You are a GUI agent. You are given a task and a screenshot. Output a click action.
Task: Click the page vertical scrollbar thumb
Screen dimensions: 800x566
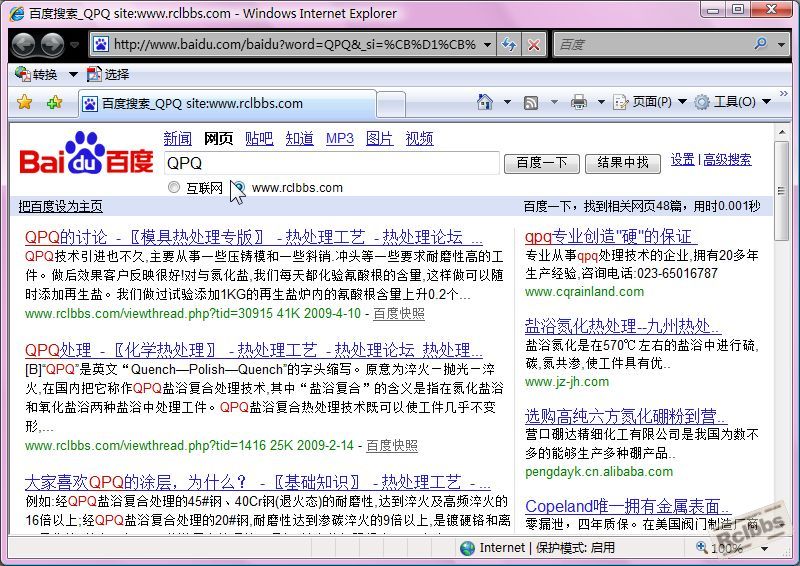(x=781, y=190)
